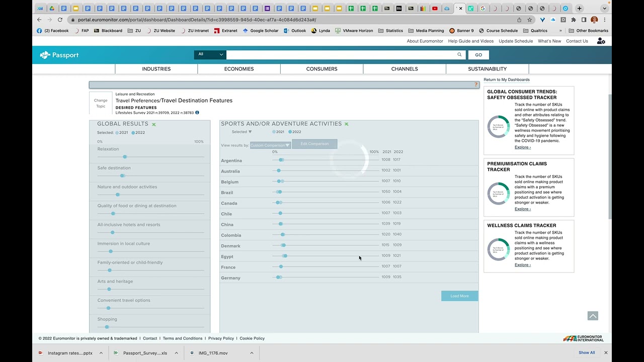Screen dimensions: 644x362
Task: Reload the page
Action: point(60,20)
